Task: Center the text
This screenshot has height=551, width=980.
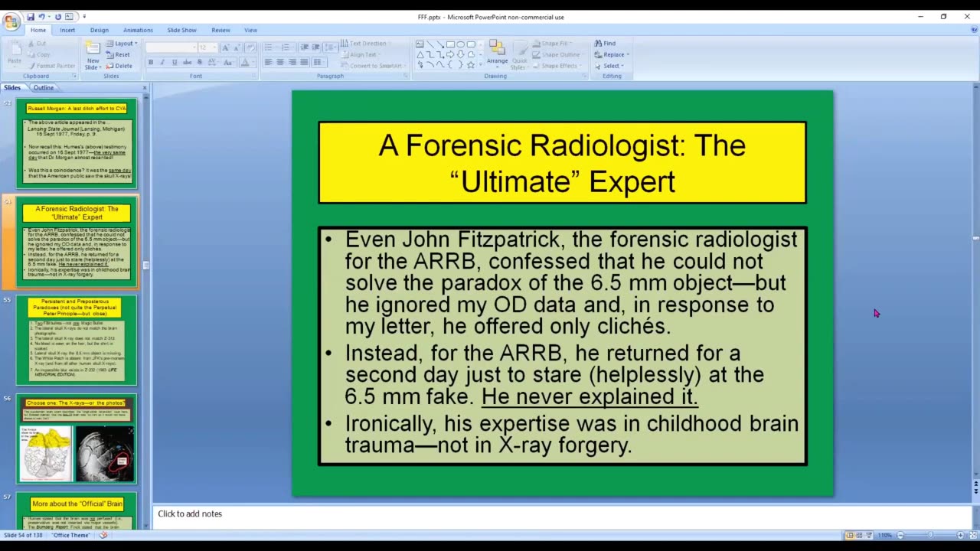Action: click(x=280, y=62)
